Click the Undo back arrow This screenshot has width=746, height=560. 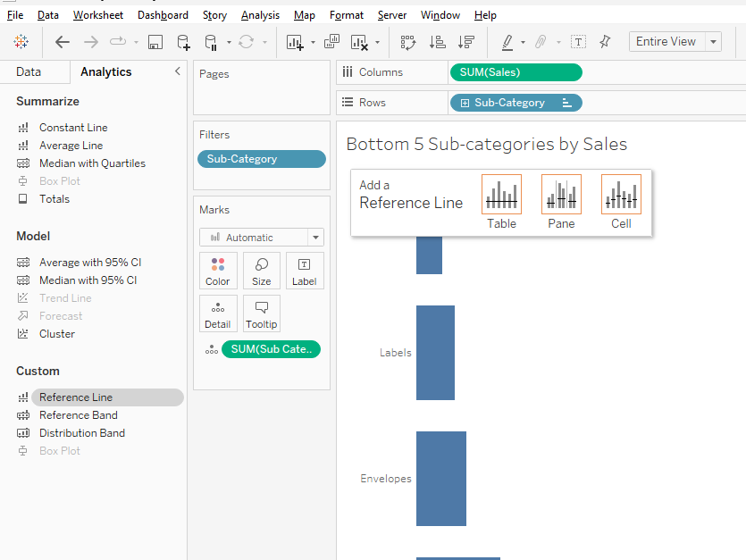click(x=63, y=42)
